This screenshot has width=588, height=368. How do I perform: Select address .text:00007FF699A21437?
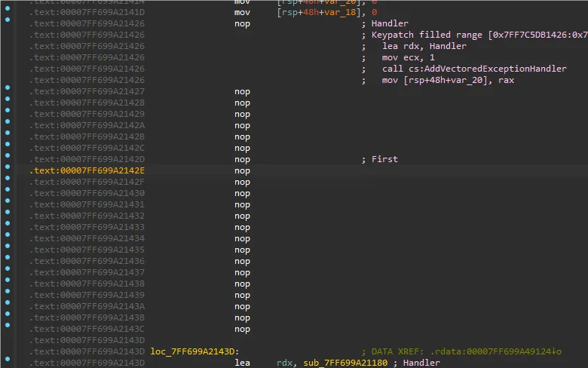(x=87, y=272)
